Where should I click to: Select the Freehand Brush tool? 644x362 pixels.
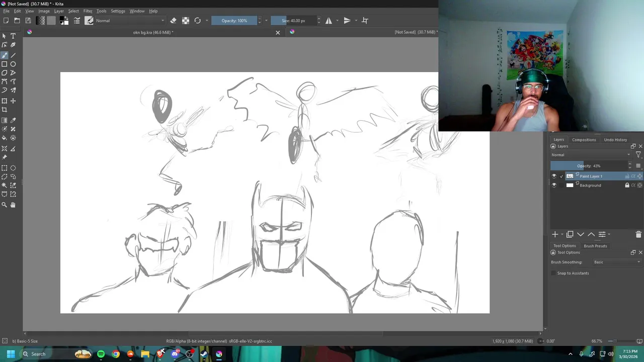pos(5,55)
